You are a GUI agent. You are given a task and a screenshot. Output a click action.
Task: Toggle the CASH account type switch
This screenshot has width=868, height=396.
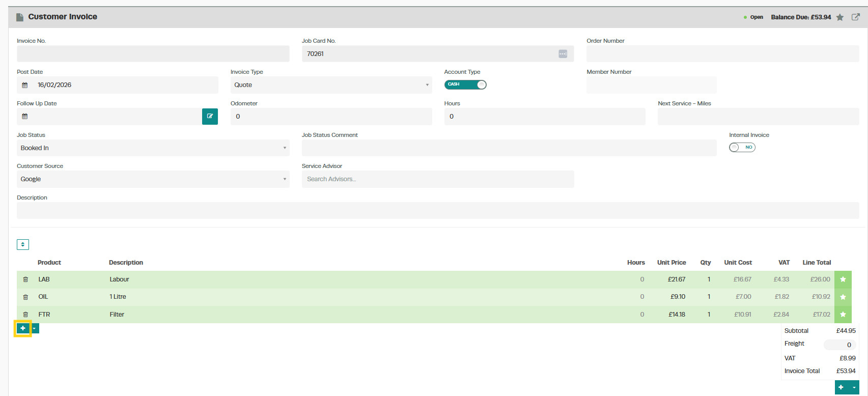465,84
